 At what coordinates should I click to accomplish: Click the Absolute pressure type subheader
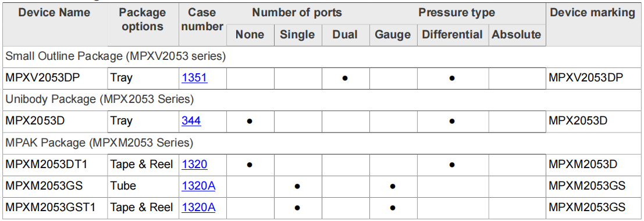click(517, 35)
